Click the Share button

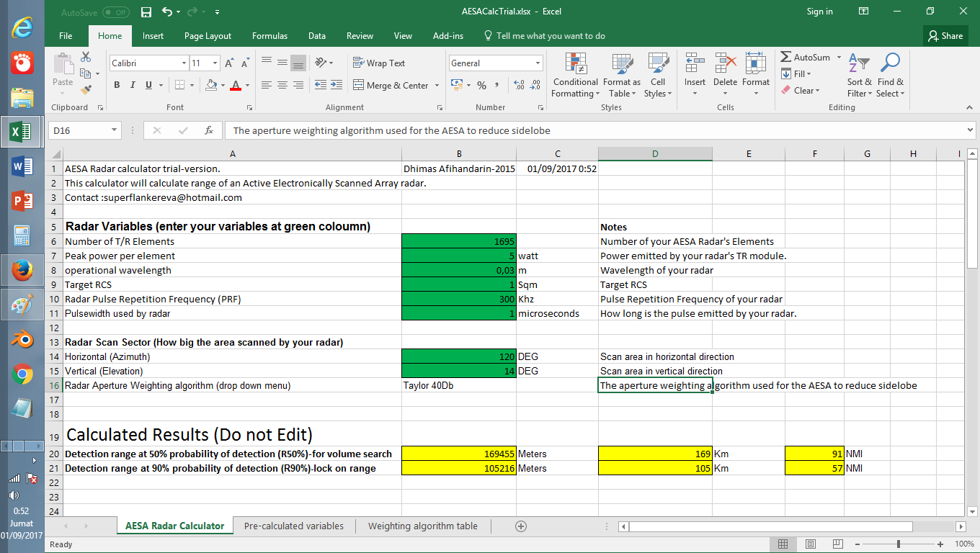click(945, 35)
